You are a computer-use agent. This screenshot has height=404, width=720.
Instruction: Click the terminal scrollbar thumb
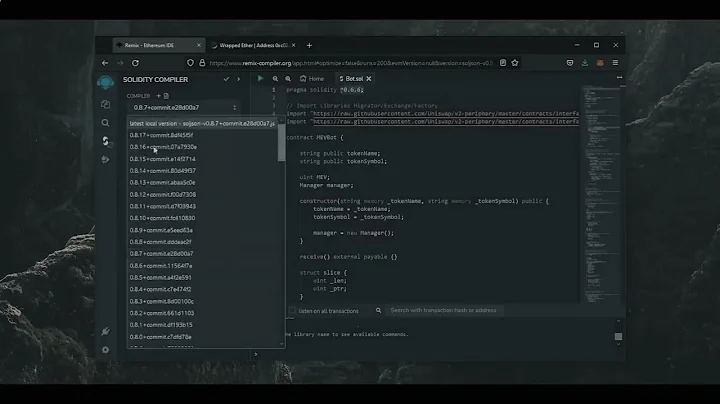[619, 337]
